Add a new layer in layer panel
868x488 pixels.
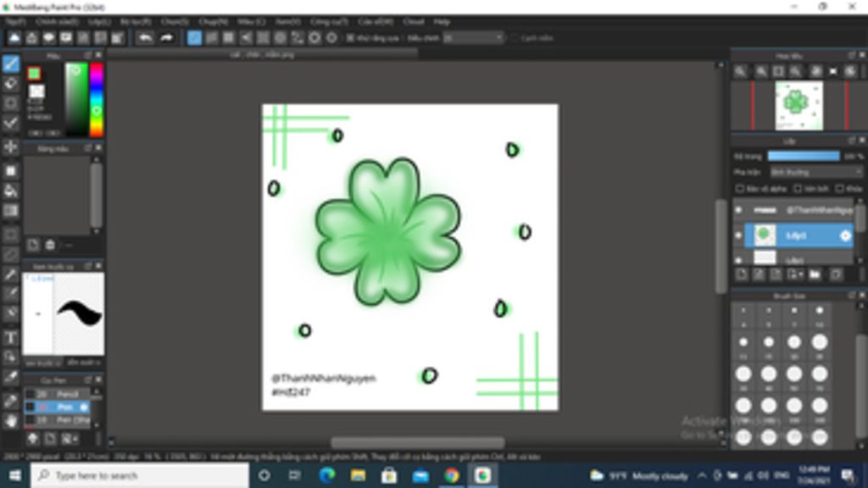coord(741,274)
